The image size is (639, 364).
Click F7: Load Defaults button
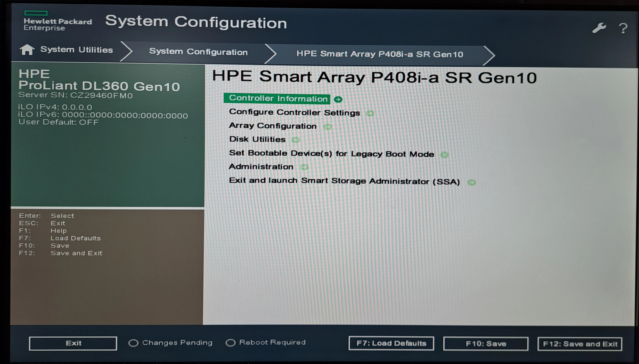click(x=391, y=343)
